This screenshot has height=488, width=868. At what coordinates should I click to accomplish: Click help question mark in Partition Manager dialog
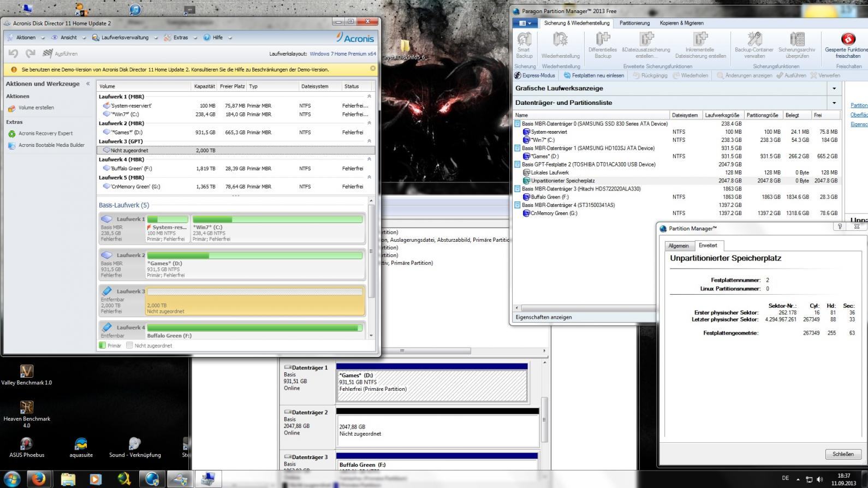pos(840,227)
